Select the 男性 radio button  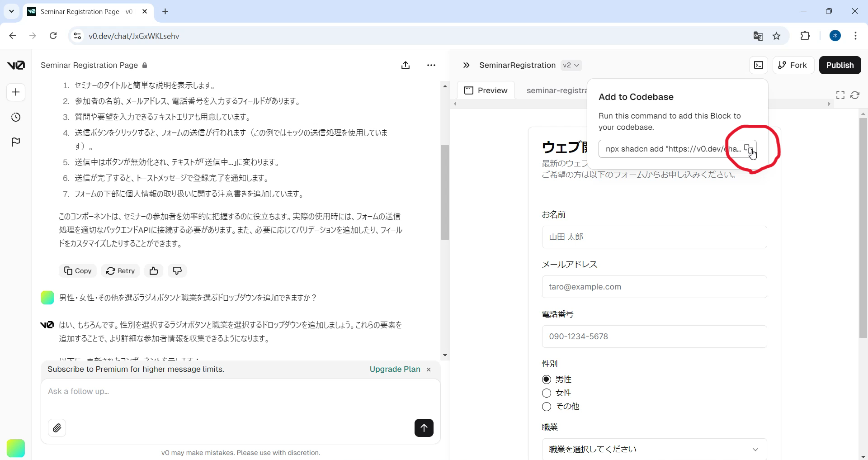pyautogui.click(x=547, y=379)
